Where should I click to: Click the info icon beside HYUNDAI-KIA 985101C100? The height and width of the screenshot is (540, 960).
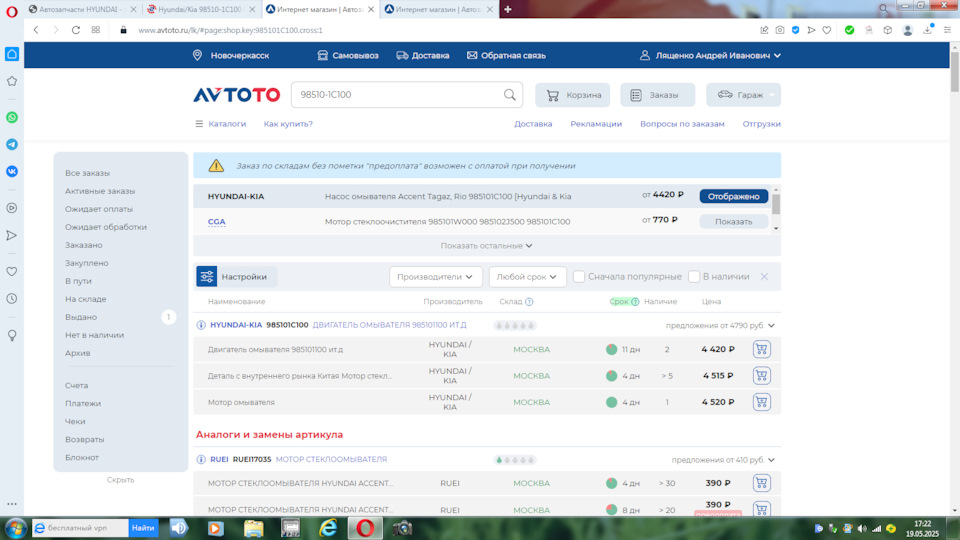tap(201, 325)
